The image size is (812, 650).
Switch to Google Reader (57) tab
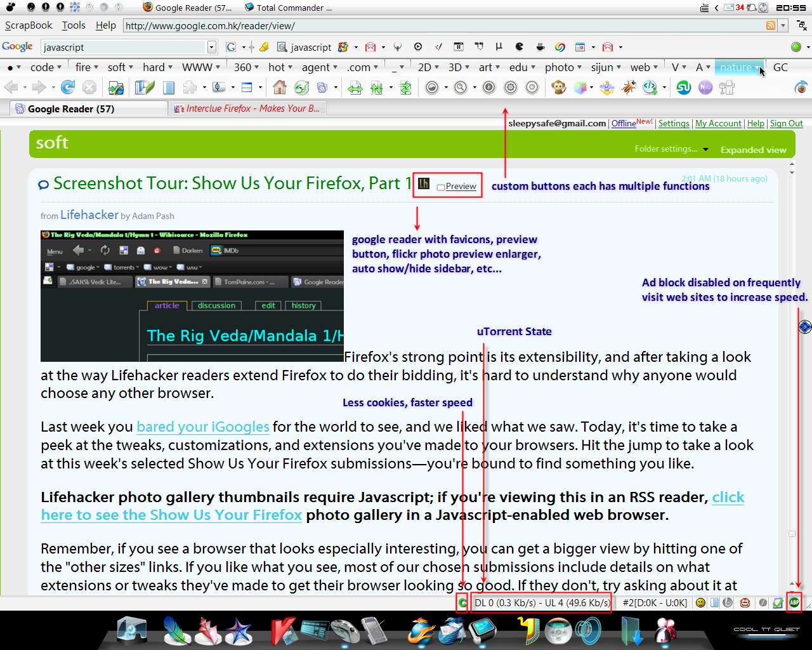click(89, 109)
